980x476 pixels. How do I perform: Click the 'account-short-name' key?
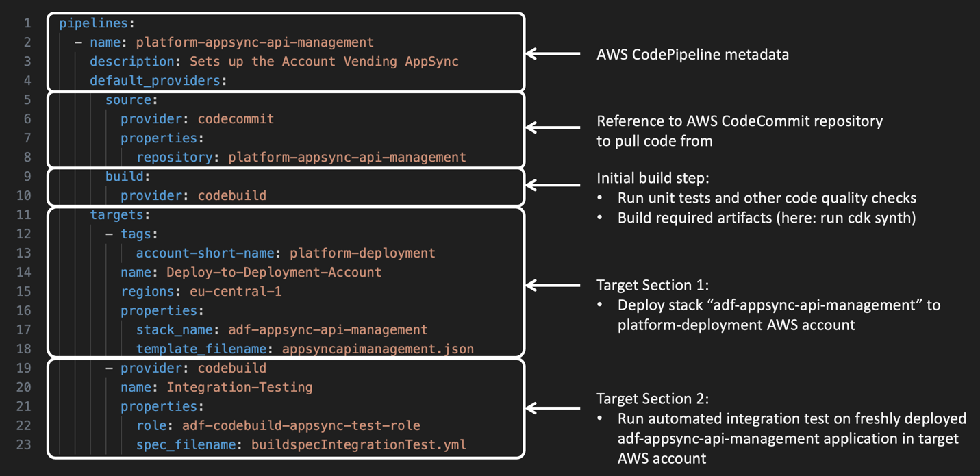click(205, 253)
